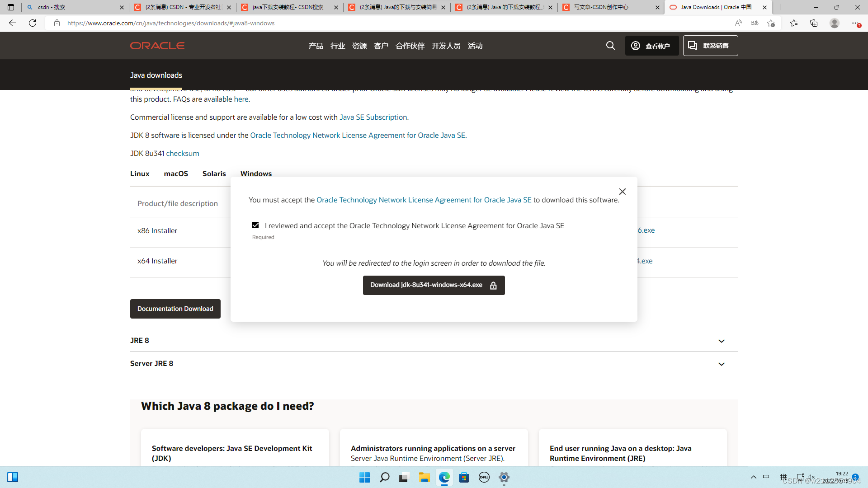Open Microsoft Store from taskbar

coord(464,477)
